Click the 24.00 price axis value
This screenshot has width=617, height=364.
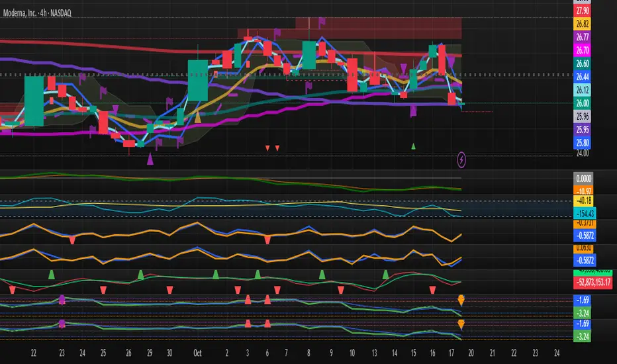583,154
